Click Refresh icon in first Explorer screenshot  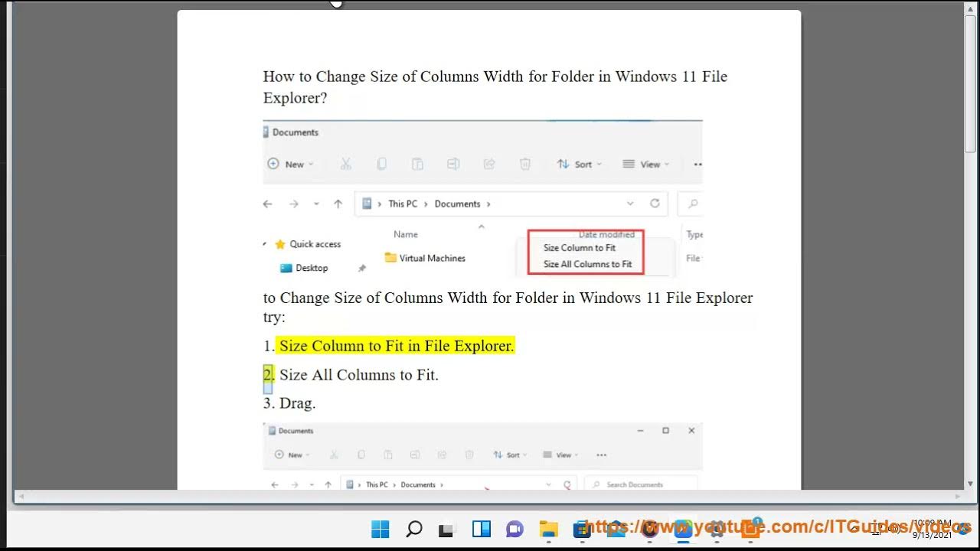point(655,204)
